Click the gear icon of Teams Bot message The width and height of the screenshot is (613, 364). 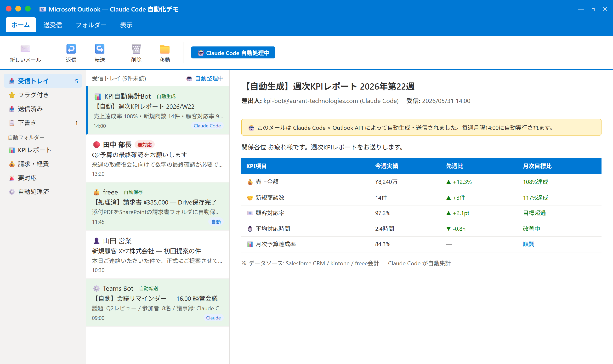click(96, 288)
